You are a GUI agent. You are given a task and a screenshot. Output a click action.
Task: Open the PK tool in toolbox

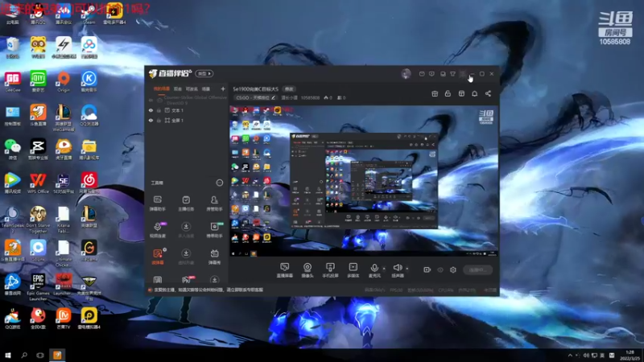[186, 279]
